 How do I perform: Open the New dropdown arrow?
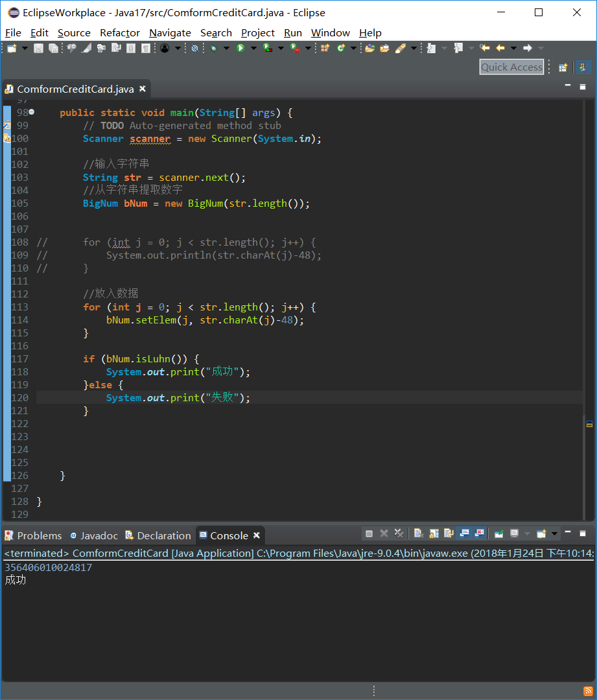coord(25,48)
